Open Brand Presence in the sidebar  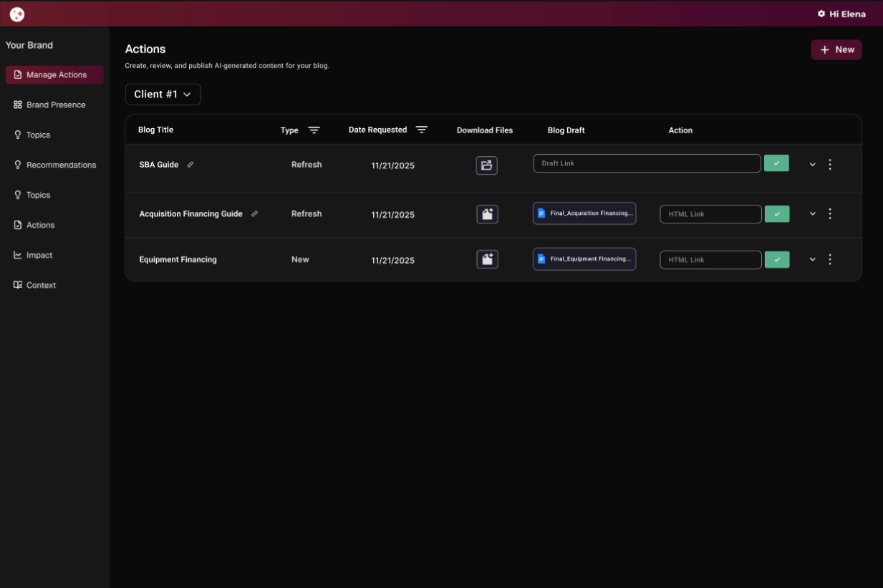[x=55, y=105]
